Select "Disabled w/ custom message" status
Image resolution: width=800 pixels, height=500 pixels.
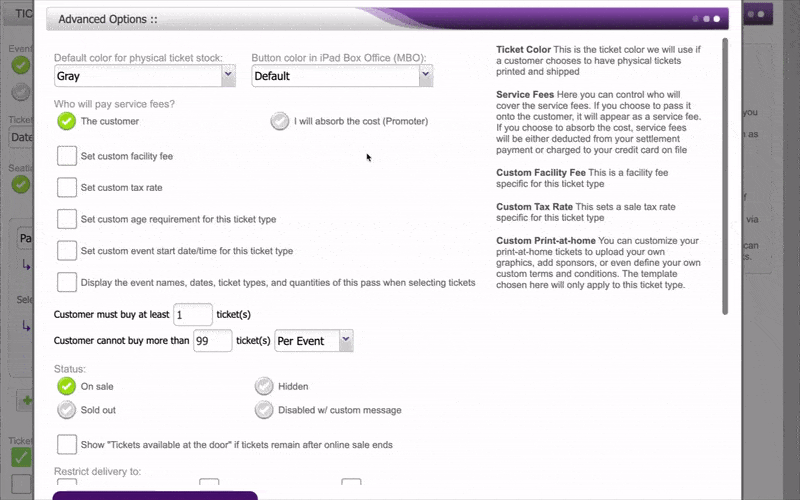pyautogui.click(x=264, y=410)
